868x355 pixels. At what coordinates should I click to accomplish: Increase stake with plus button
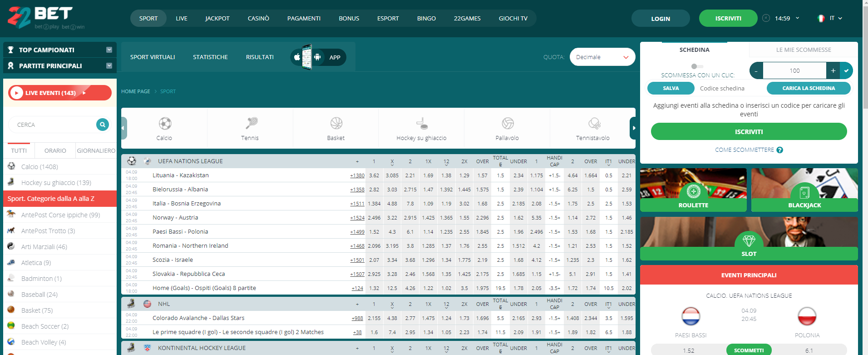coord(833,70)
